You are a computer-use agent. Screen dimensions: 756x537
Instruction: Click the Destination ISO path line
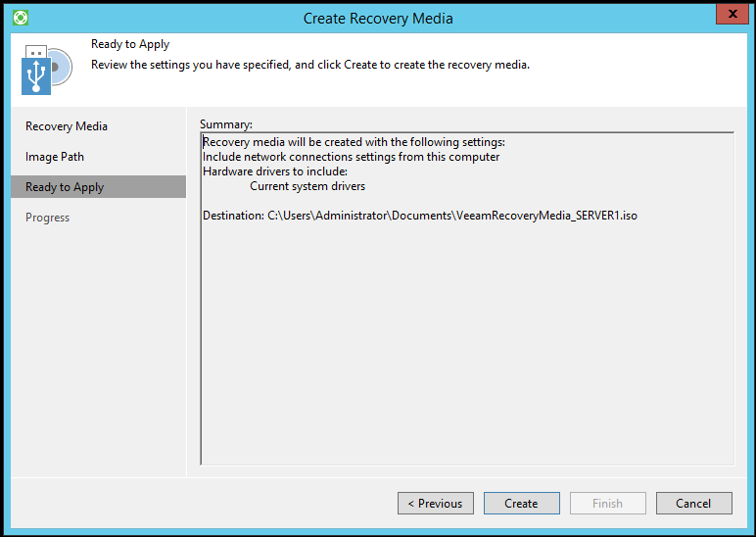click(x=419, y=215)
